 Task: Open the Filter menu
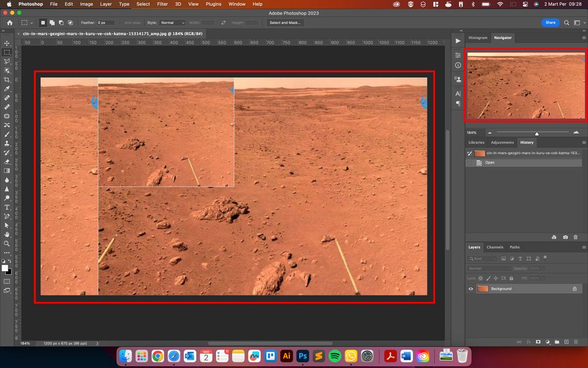[x=162, y=4]
